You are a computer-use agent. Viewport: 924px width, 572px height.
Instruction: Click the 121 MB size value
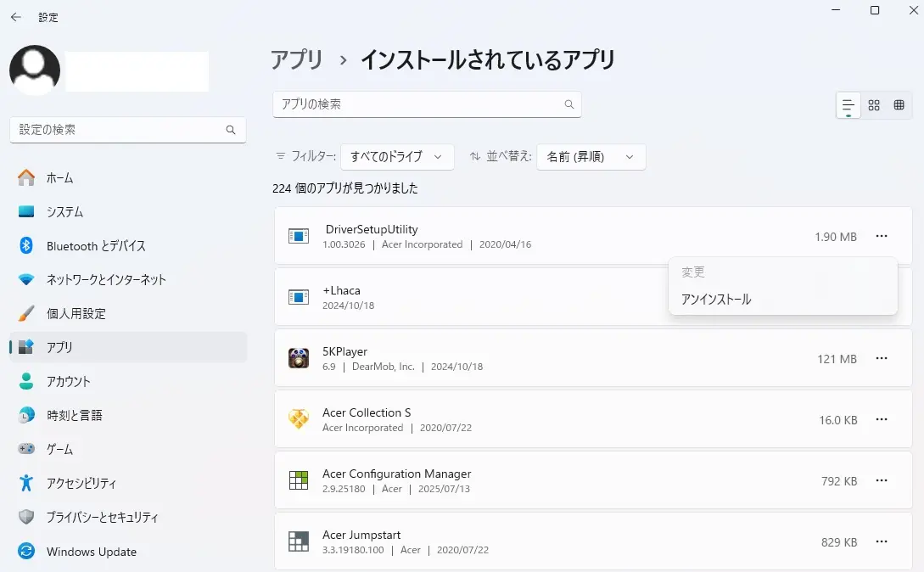click(837, 359)
